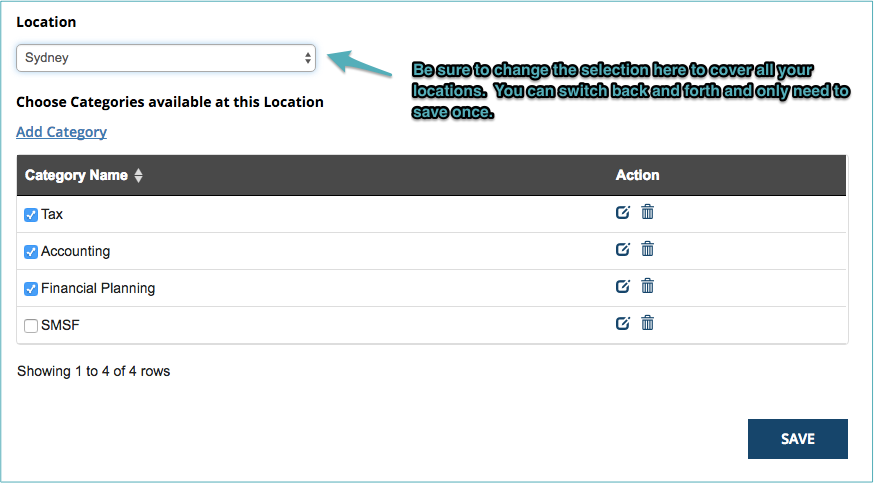Click the Action column header

[637, 175]
